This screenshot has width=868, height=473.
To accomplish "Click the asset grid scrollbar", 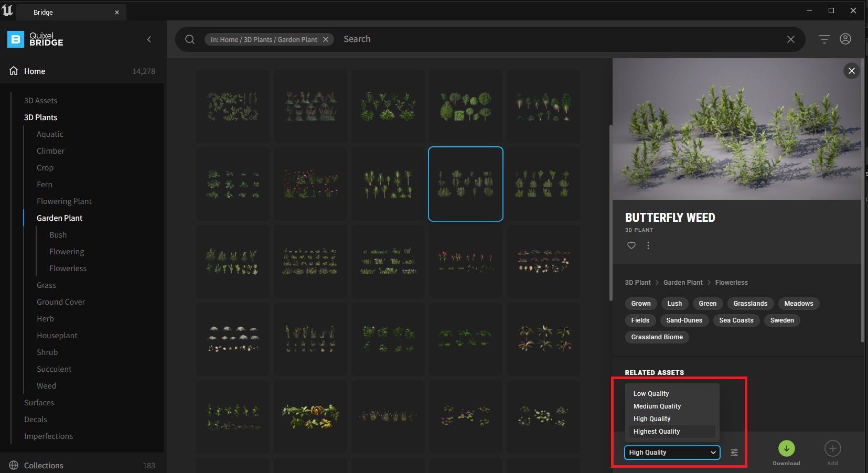I will tap(610, 212).
